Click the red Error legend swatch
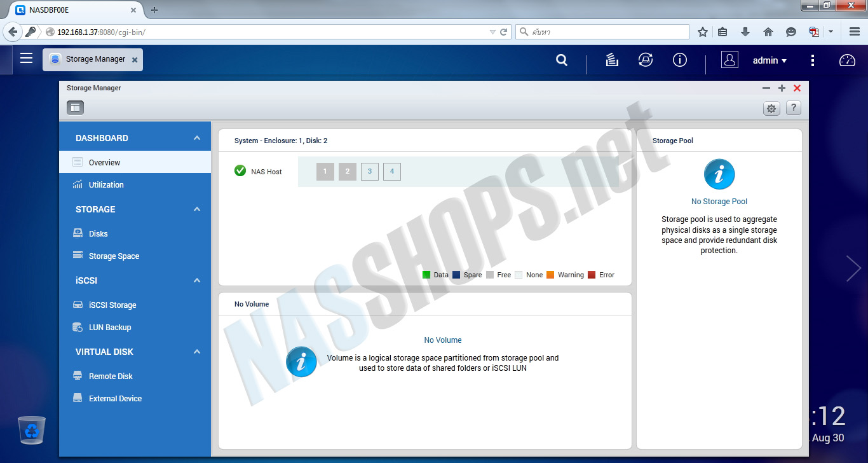This screenshot has height=463, width=868. 592,275
